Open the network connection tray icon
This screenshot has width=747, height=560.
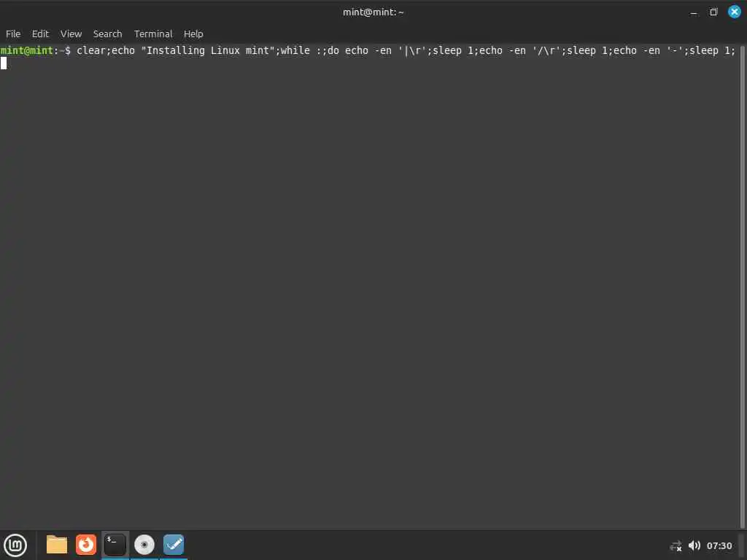[x=676, y=545]
